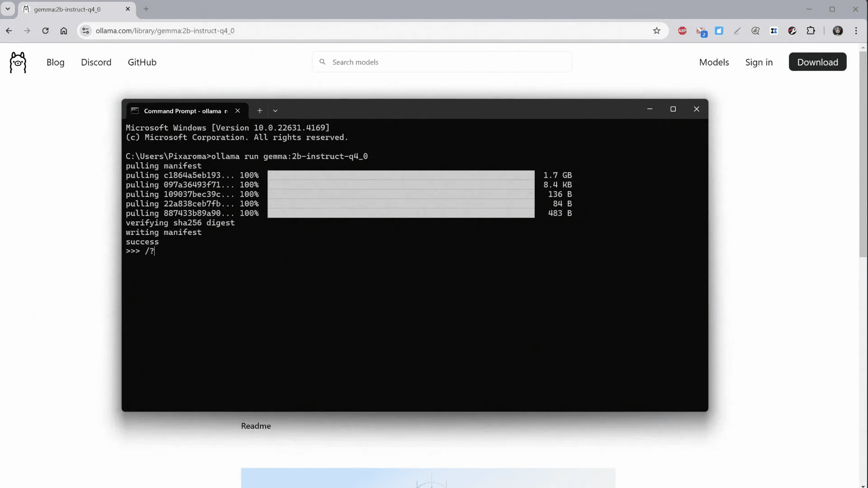Viewport: 868px width, 488px height.
Task: Go to the Models page
Action: coord(714,62)
